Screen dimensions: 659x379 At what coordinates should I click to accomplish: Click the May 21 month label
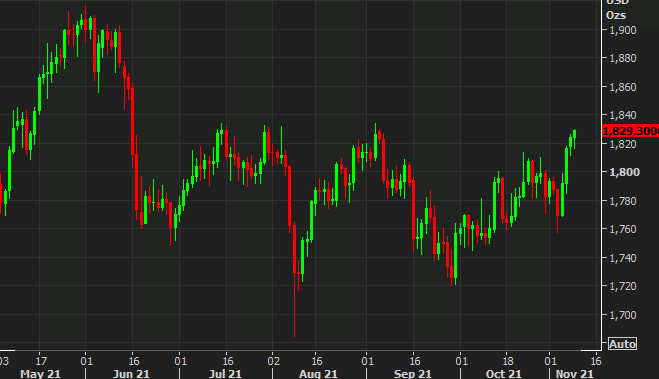[40, 374]
